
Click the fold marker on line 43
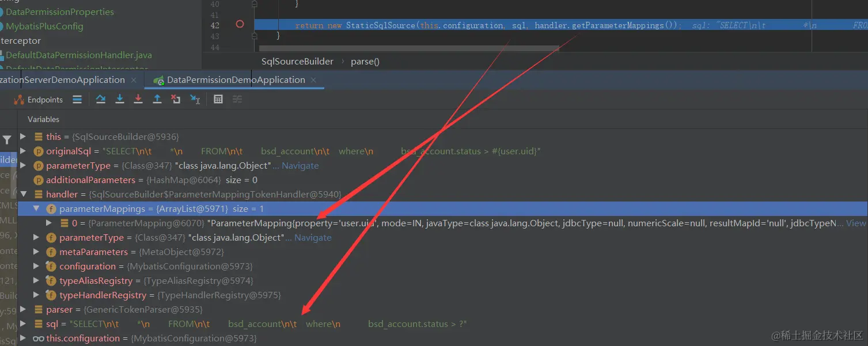click(254, 36)
